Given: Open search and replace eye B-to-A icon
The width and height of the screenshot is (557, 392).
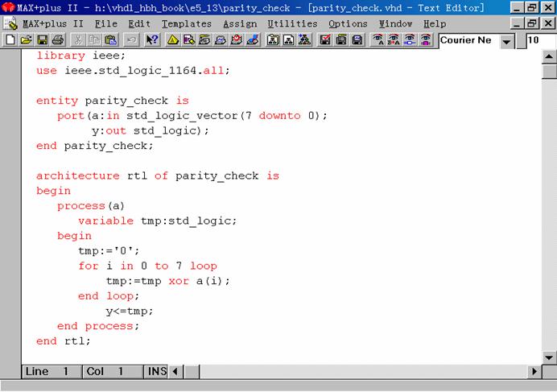Looking at the screenshot, I should click(x=394, y=39).
